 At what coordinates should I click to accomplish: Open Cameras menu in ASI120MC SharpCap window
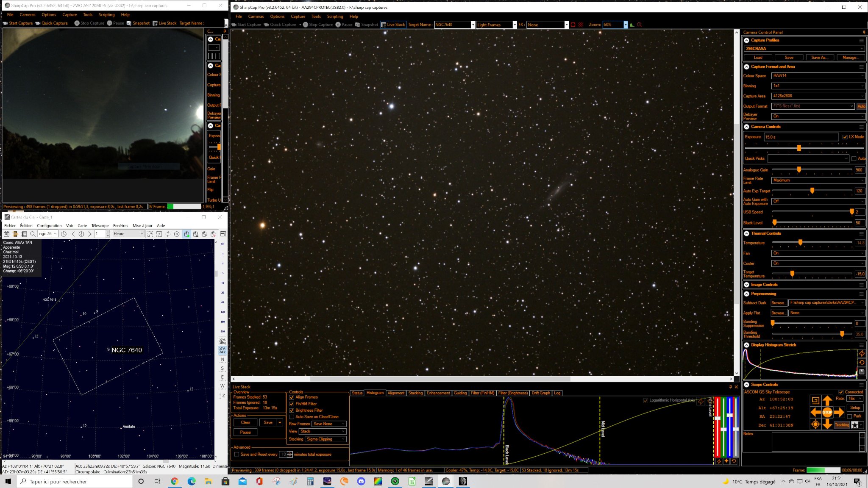[x=27, y=14]
